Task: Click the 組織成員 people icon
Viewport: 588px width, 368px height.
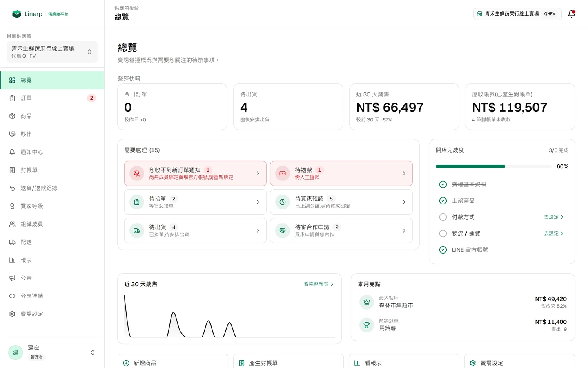Action: [x=12, y=224]
